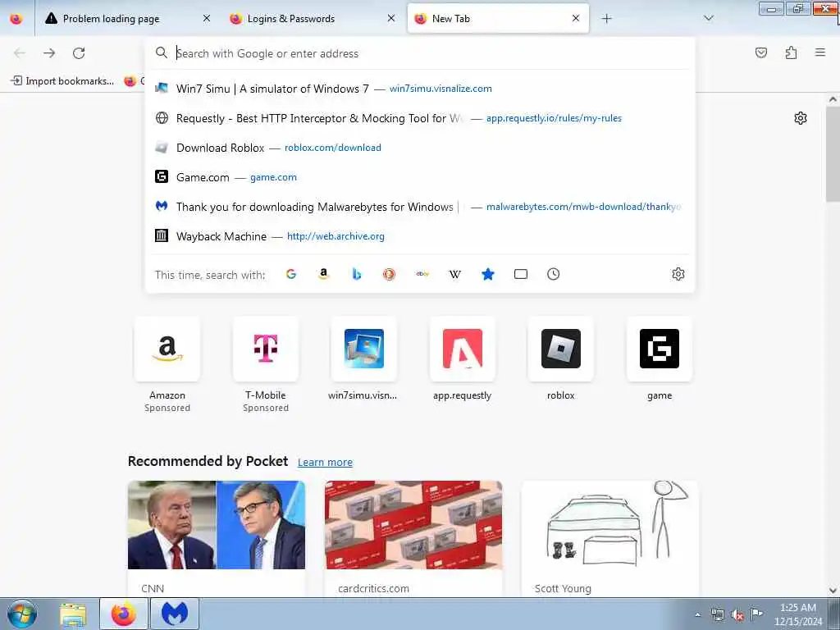Search this time with eBay icon

(x=422, y=274)
